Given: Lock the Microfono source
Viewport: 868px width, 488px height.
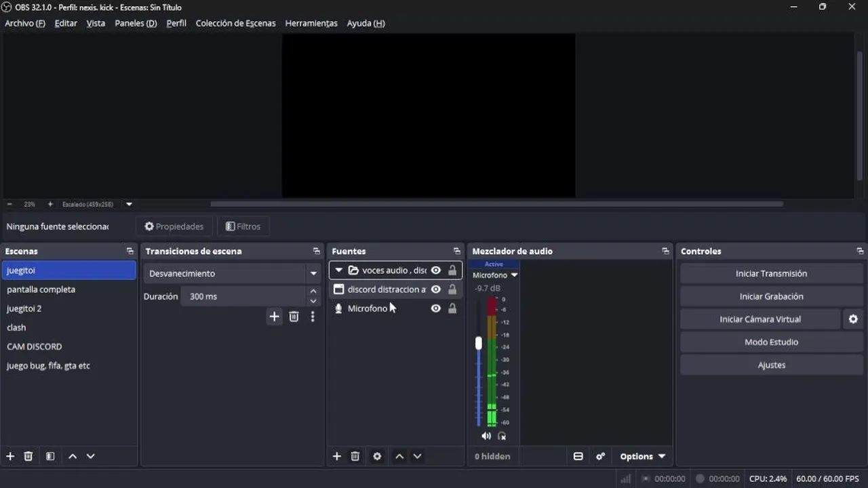Looking at the screenshot, I should click(x=452, y=308).
